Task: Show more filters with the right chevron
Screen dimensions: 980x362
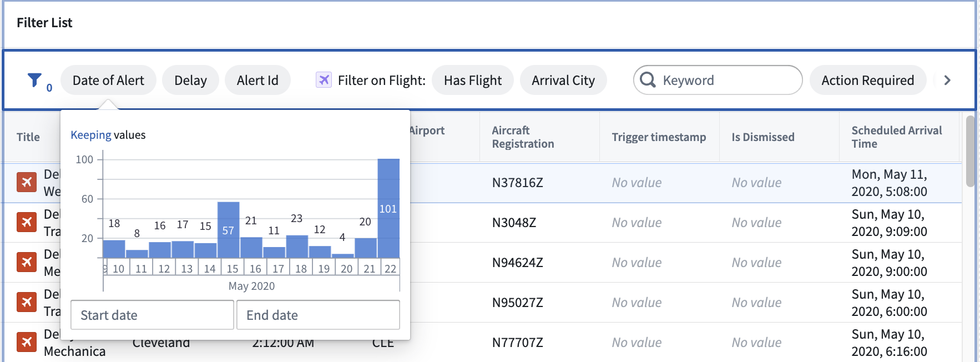Action: tap(947, 80)
